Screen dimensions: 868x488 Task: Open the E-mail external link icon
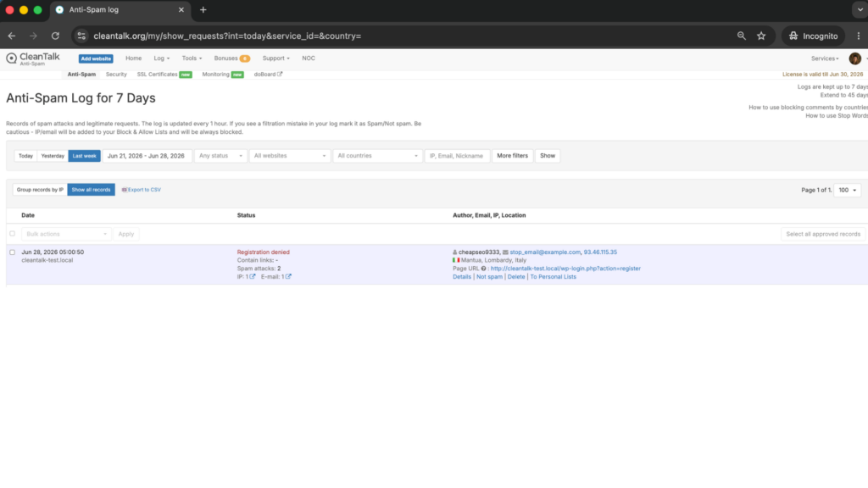[x=288, y=277]
